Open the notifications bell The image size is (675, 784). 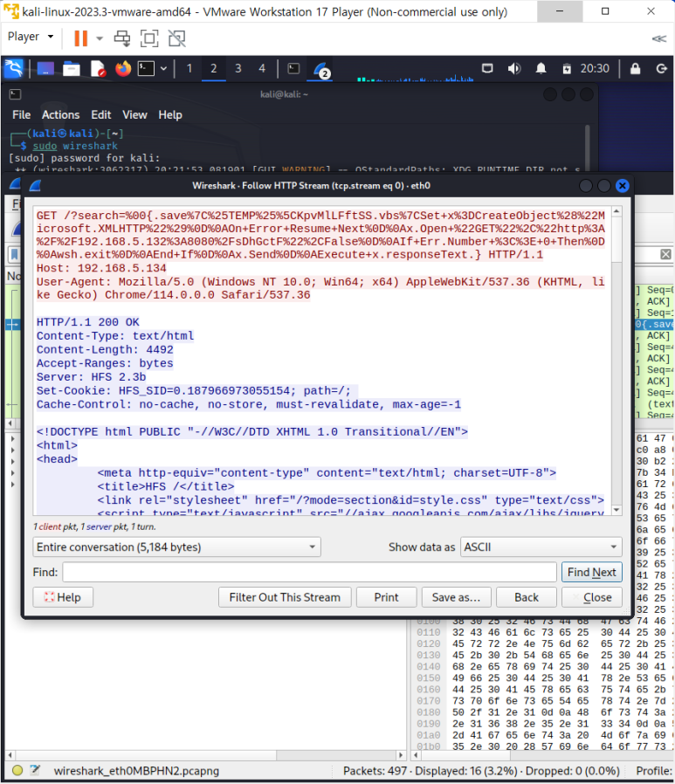[x=541, y=68]
